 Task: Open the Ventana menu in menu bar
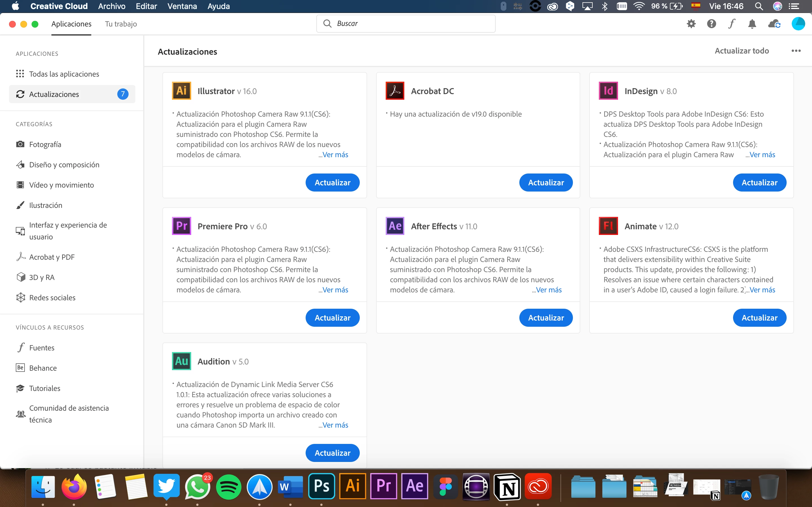click(182, 6)
